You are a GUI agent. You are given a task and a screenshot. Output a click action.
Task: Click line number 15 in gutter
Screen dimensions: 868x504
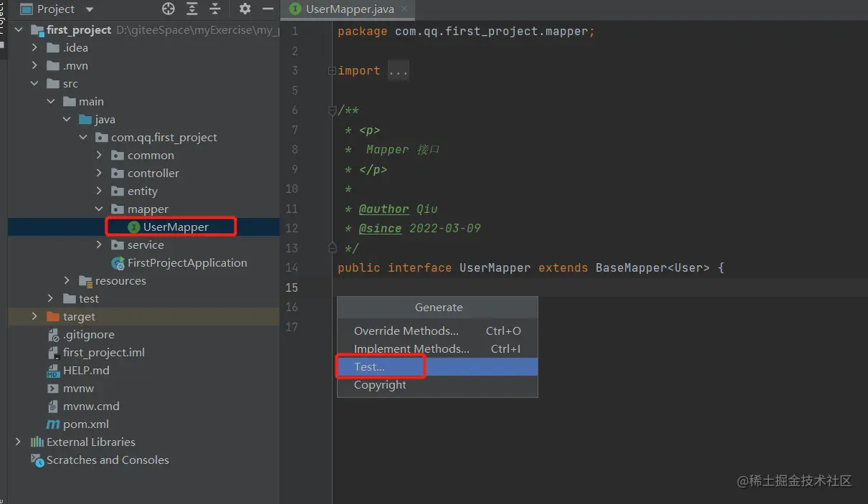tap(292, 287)
